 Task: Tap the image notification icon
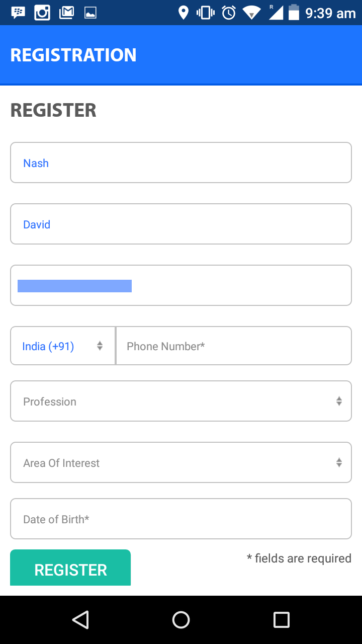(90, 13)
